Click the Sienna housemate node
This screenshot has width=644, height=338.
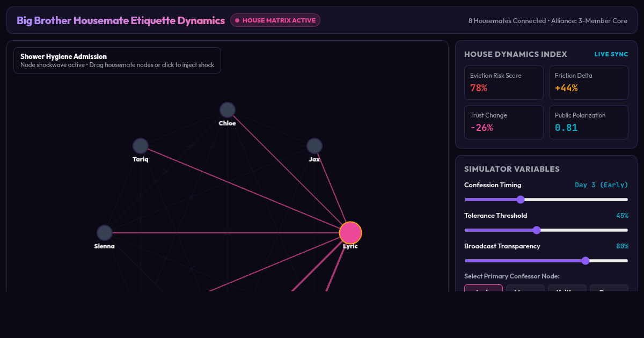click(x=105, y=233)
